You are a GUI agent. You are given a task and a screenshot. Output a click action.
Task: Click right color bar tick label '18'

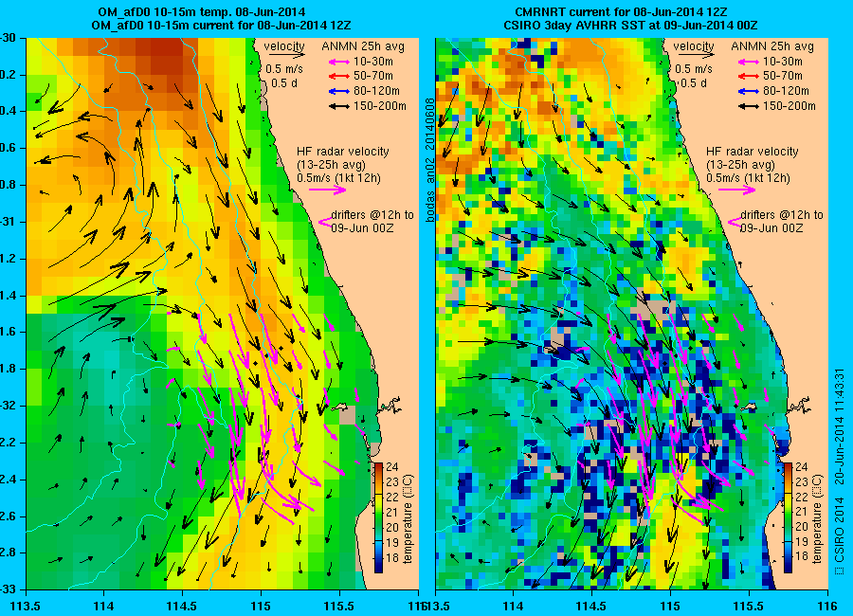pyautogui.click(x=801, y=556)
